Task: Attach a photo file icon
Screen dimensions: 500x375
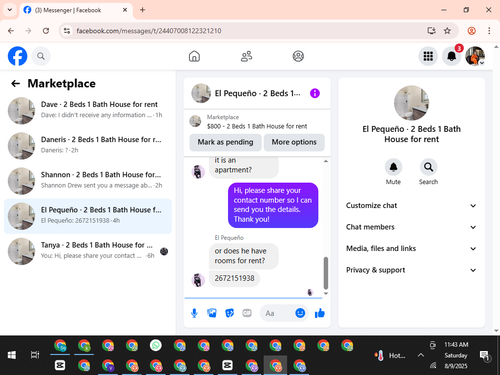Action: click(212, 313)
